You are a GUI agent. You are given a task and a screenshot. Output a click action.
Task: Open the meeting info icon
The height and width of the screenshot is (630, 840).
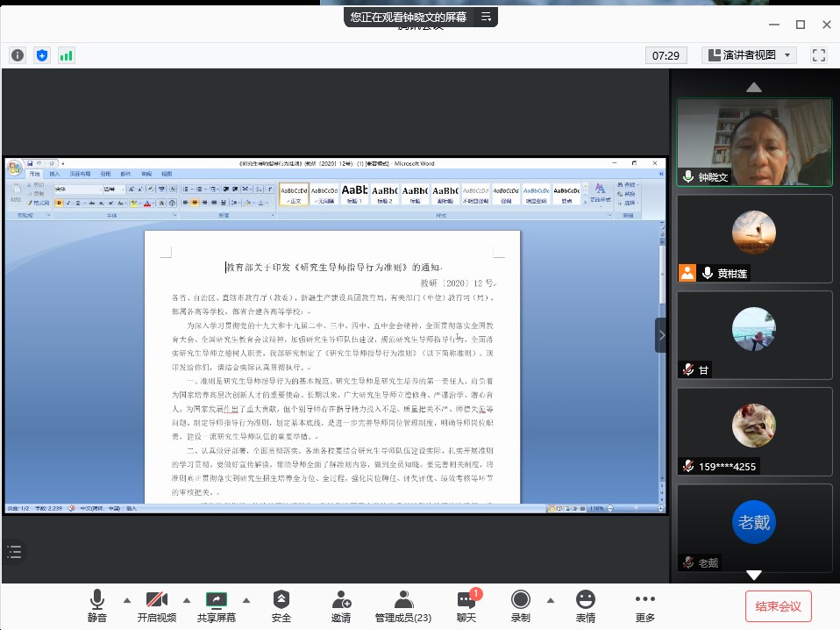18,55
